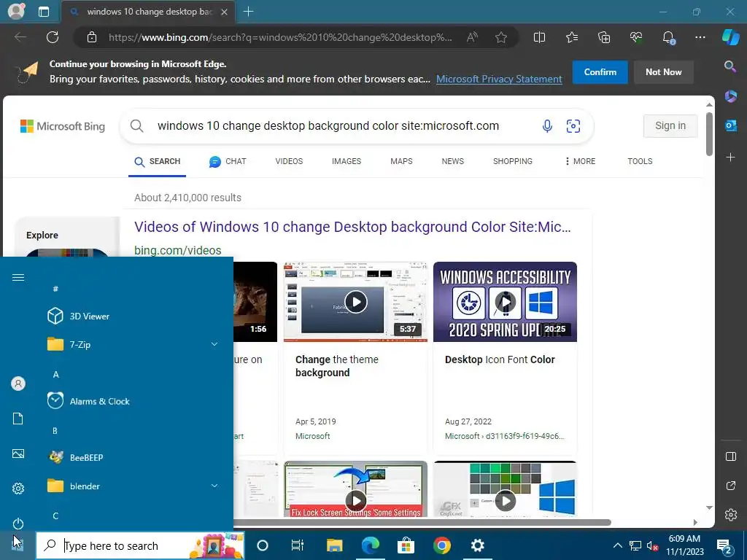
Task: Click the Edge profile avatar icon
Action: coord(16,12)
